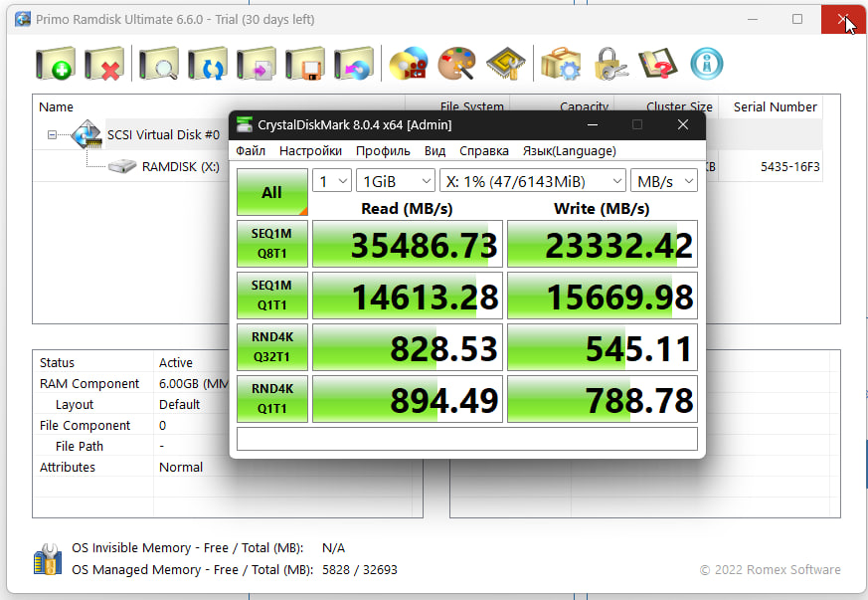Click the disk with document arrow icon
The image size is (868, 600).
coord(256,63)
